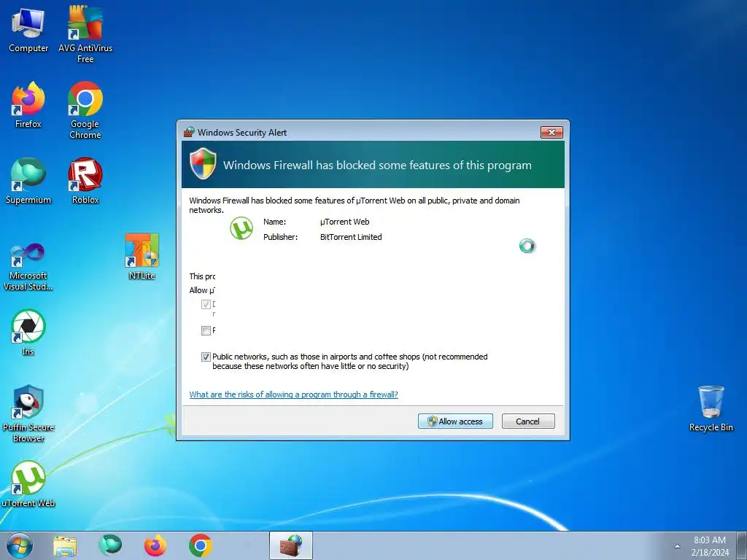Click the uTorrent Web desktop shortcut
Image resolution: width=747 pixels, height=560 pixels.
(x=28, y=484)
